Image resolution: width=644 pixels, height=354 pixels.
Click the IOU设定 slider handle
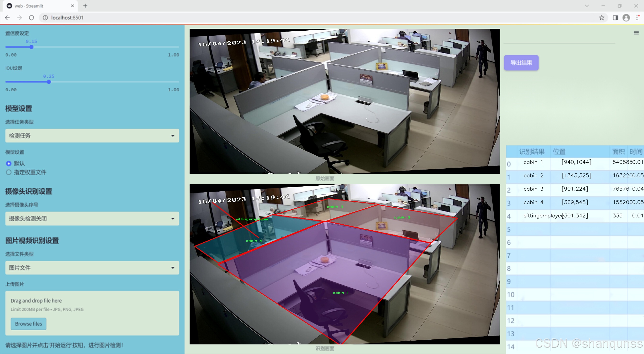49,82
